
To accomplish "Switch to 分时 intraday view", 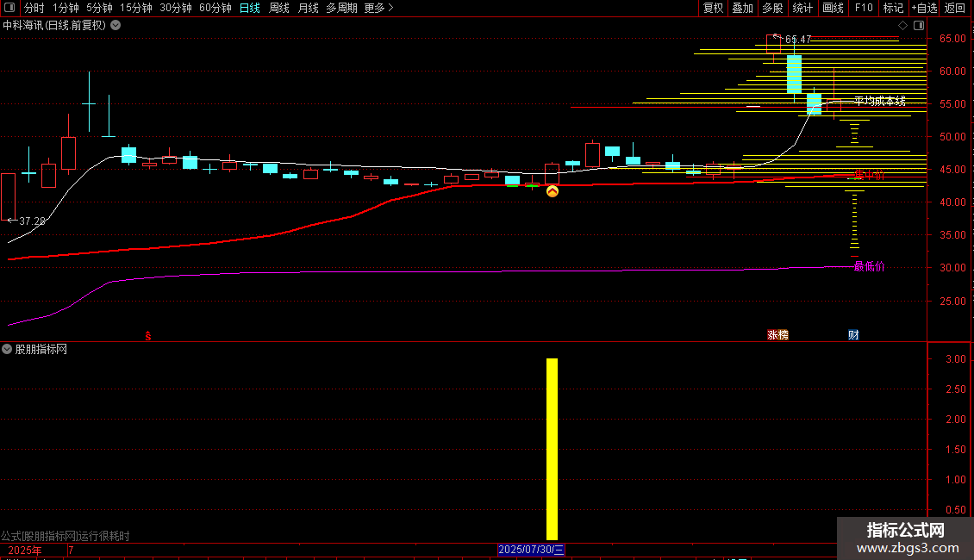I will click(x=34, y=8).
